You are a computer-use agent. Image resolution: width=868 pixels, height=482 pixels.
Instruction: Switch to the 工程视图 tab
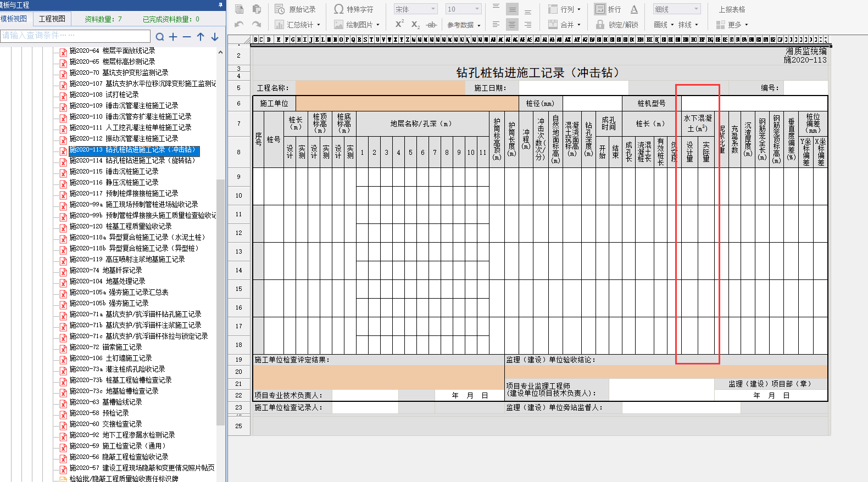pos(52,19)
